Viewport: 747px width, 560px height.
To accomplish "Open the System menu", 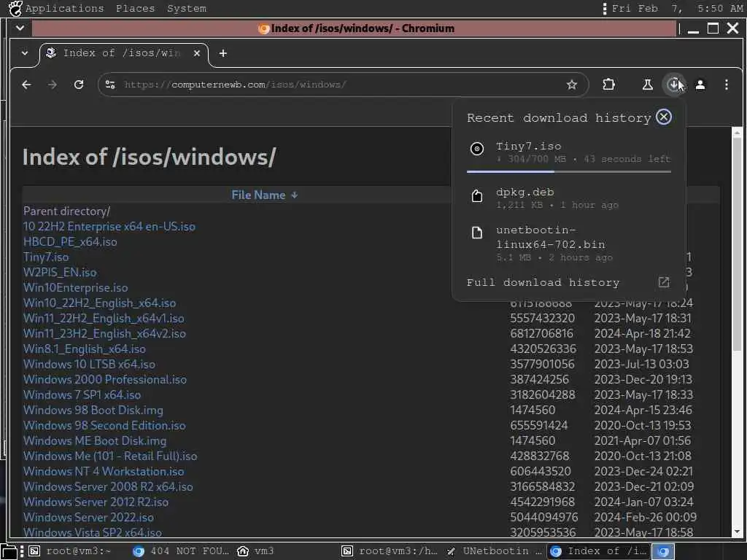I will (187, 8).
